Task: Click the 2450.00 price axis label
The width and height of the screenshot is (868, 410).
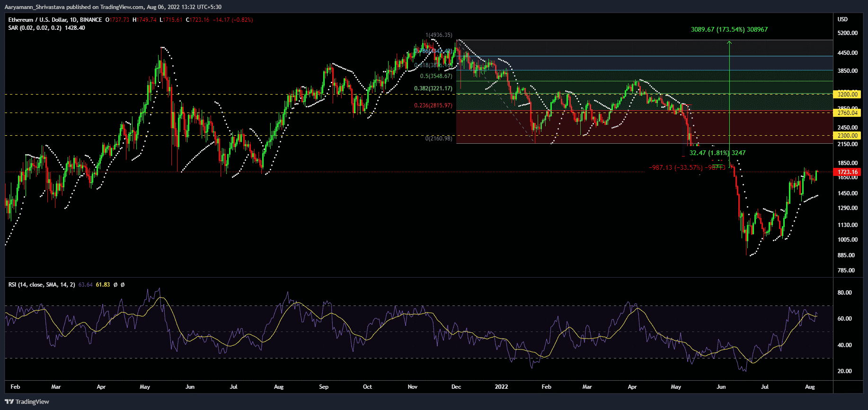Action: [848, 128]
